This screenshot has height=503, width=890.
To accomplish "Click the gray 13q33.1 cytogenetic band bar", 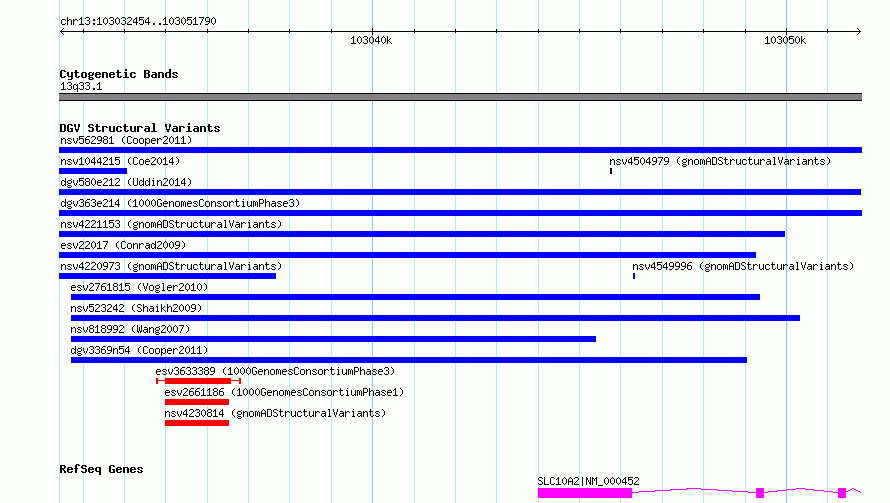I will (460, 97).
